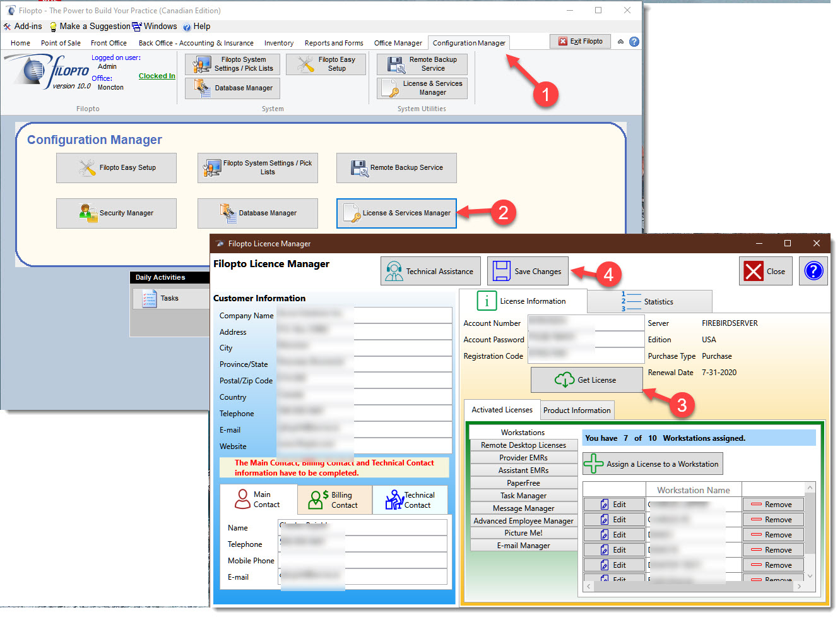Select Advanced Employee Manager category
Screen dimensions: 840x617
pyautogui.click(x=523, y=521)
